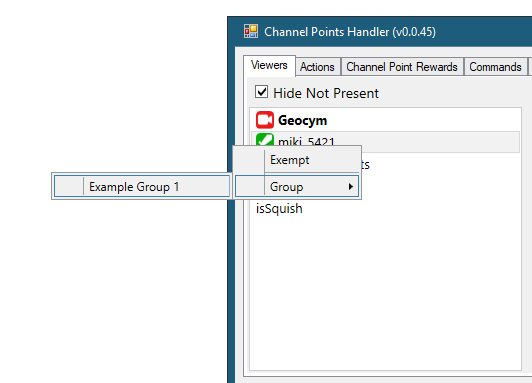This screenshot has height=383, width=532.
Task: Click the Channel Points Handler app icon
Action: click(251, 32)
